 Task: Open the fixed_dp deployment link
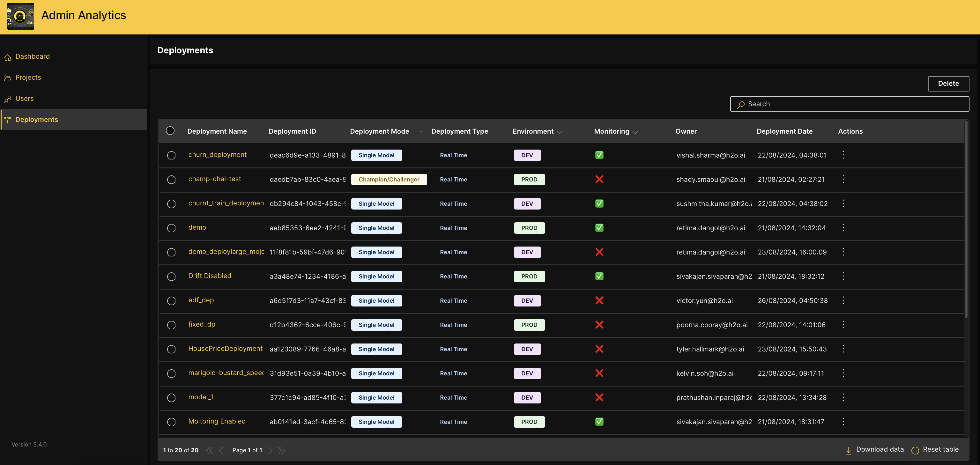coord(202,324)
